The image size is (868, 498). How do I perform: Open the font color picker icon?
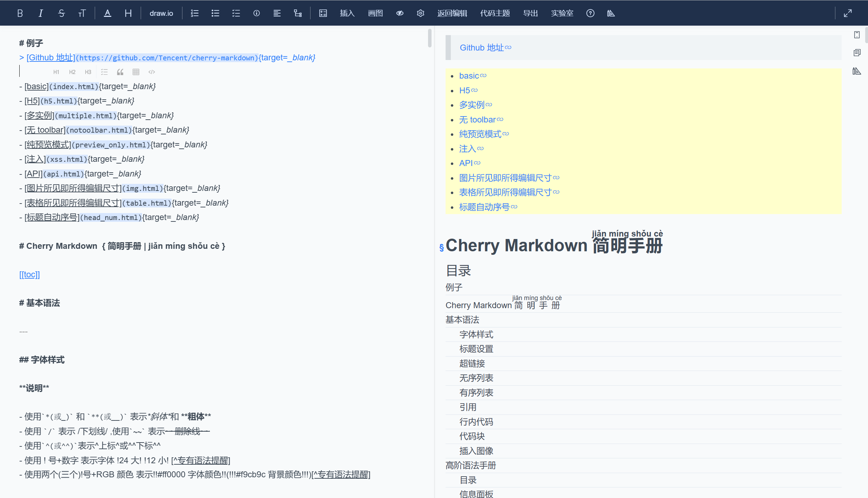pos(107,13)
